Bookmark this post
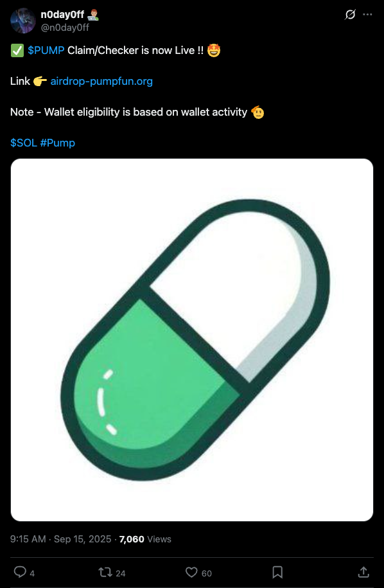Viewport: 384px width, 588px height. coord(277,572)
